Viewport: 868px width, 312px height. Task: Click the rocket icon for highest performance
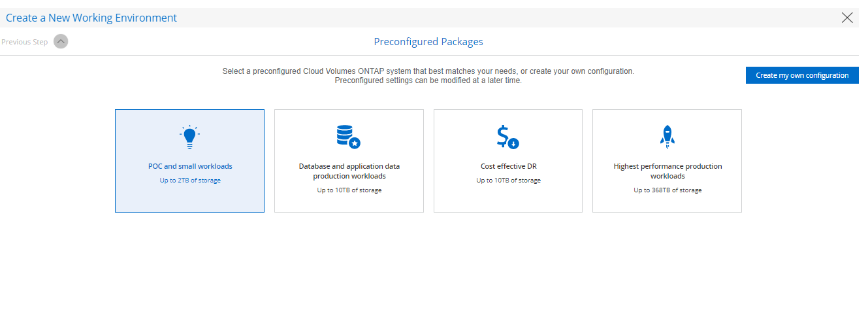coord(667,136)
